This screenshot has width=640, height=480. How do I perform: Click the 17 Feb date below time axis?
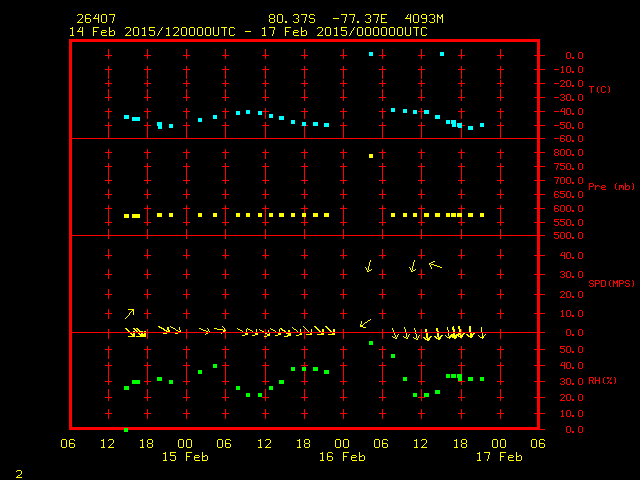(497, 457)
